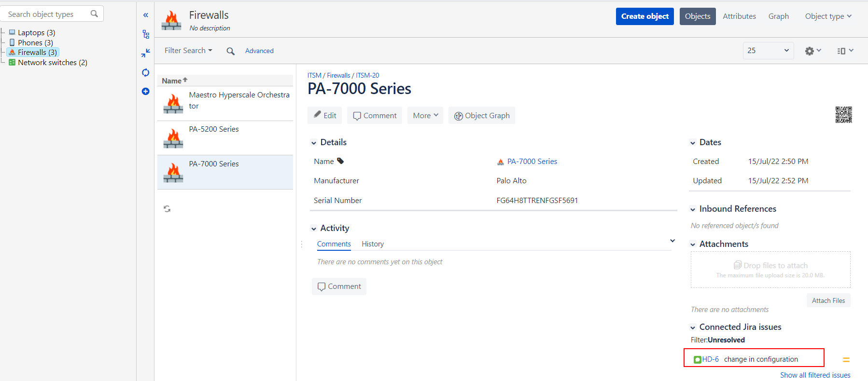Click the object type hierarchy tree icon
868x381 pixels.
tap(145, 34)
